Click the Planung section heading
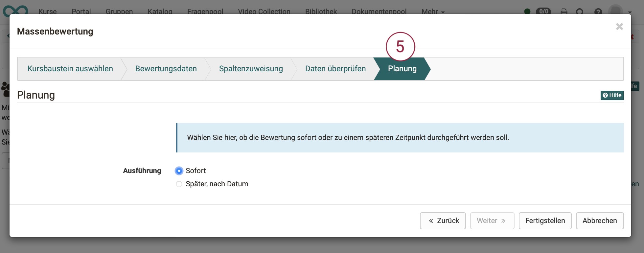Image resolution: width=644 pixels, height=253 pixels. click(x=36, y=95)
